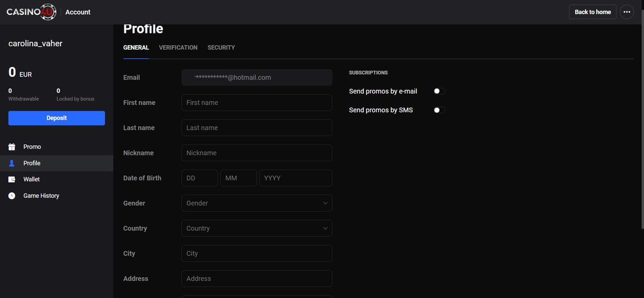Click the YYYY birth year field

[x=296, y=178]
